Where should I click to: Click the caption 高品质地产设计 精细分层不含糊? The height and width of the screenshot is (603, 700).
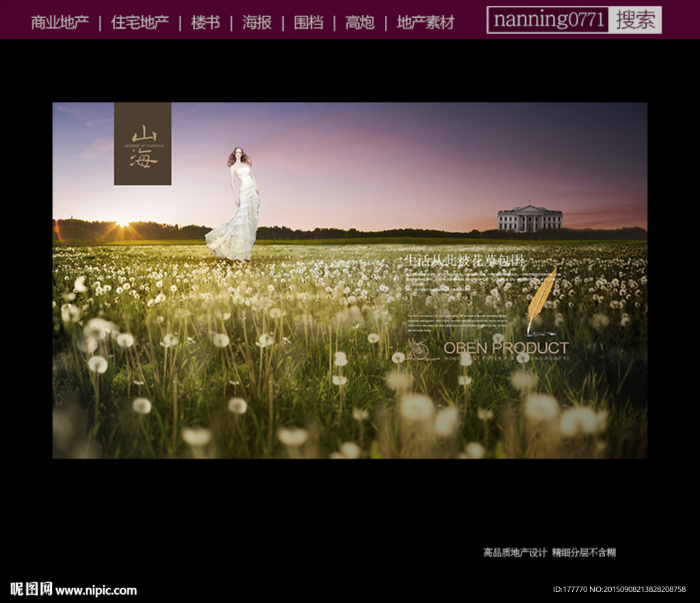point(549,552)
